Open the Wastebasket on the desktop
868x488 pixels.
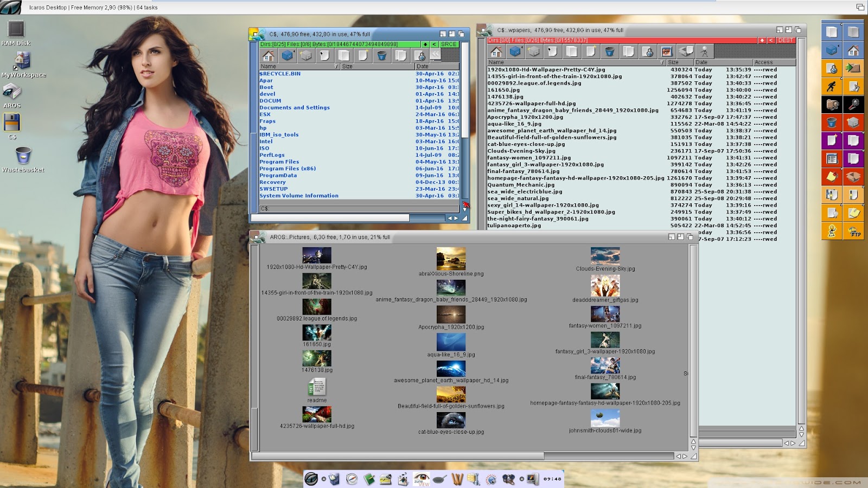(x=23, y=159)
